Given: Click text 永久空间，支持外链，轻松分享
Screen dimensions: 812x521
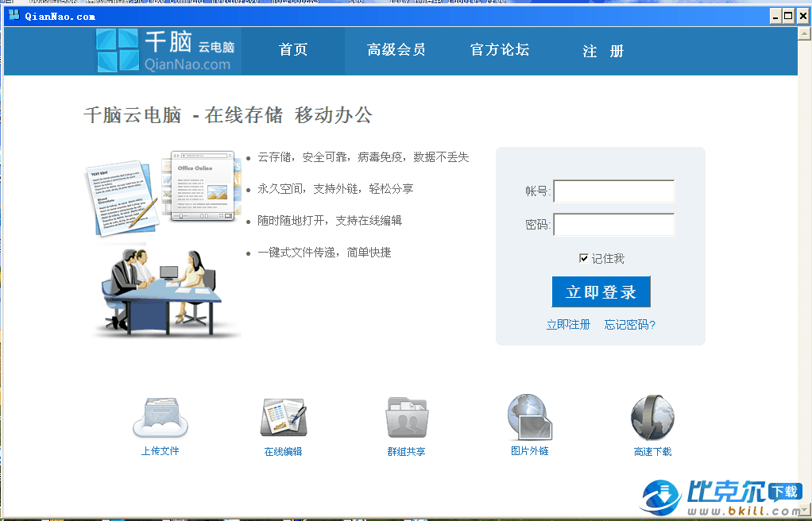Looking at the screenshot, I should [x=335, y=188].
